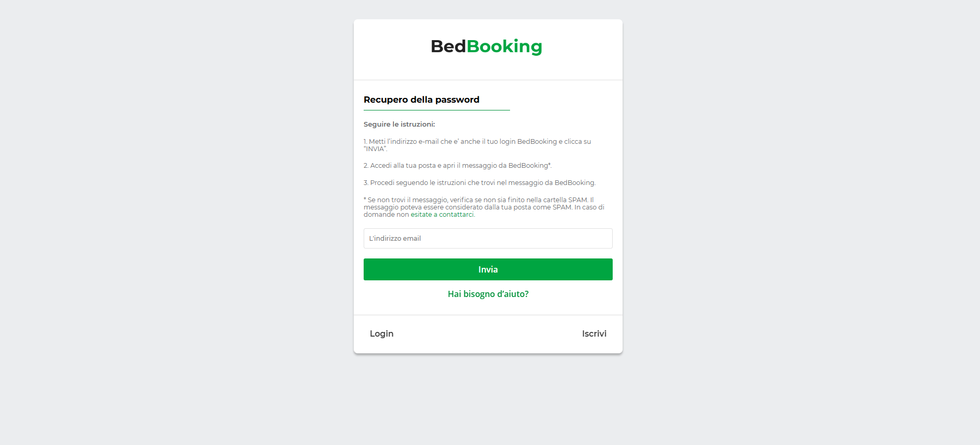Open the Hai bisogno d'aiuto? link
Screen dimensions: 980x445
pos(488,294)
